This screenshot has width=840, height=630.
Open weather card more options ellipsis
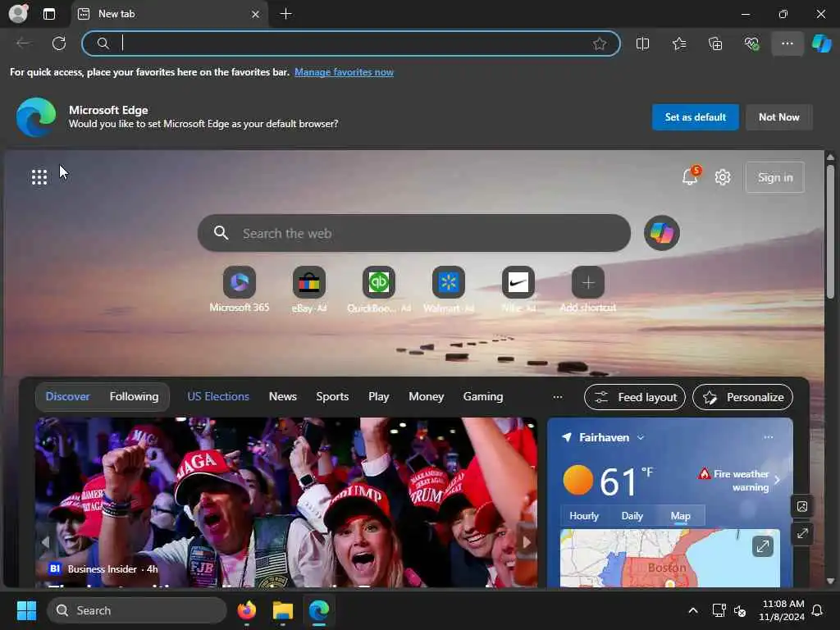click(x=768, y=437)
